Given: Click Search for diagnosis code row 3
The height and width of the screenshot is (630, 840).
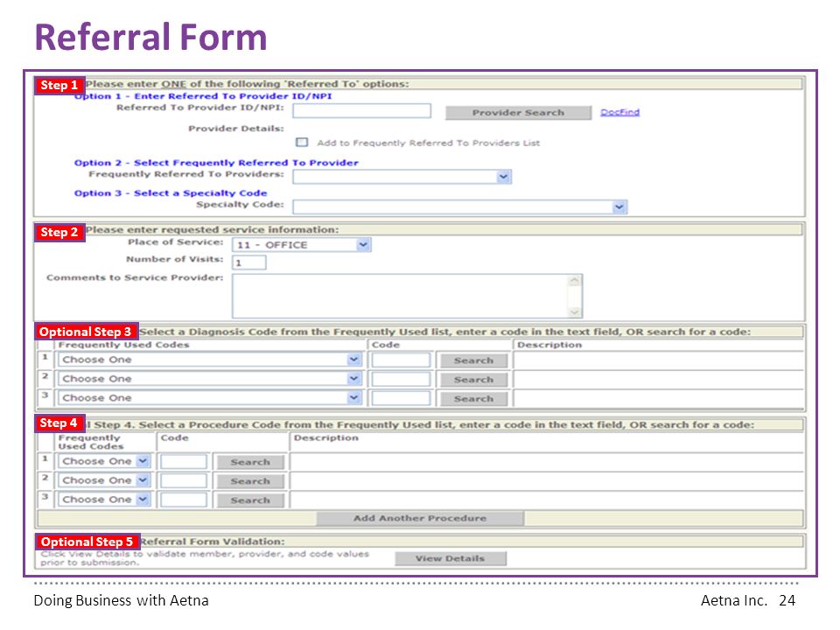Looking at the screenshot, I should (474, 399).
